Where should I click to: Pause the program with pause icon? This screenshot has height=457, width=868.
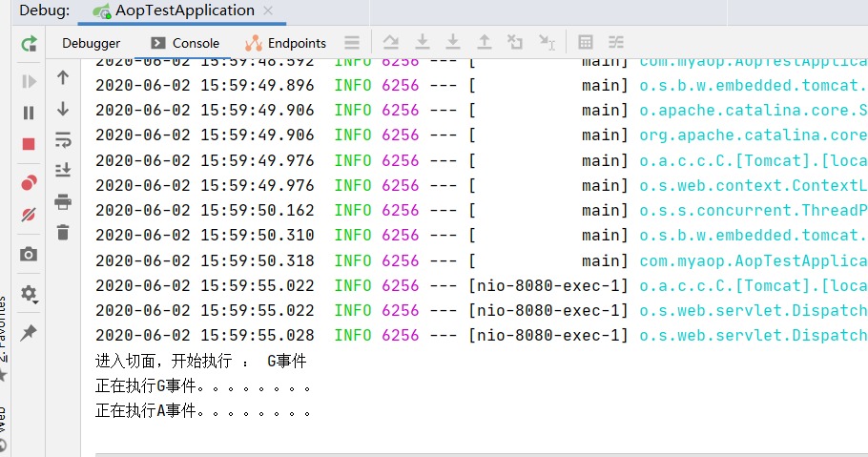(29, 113)
